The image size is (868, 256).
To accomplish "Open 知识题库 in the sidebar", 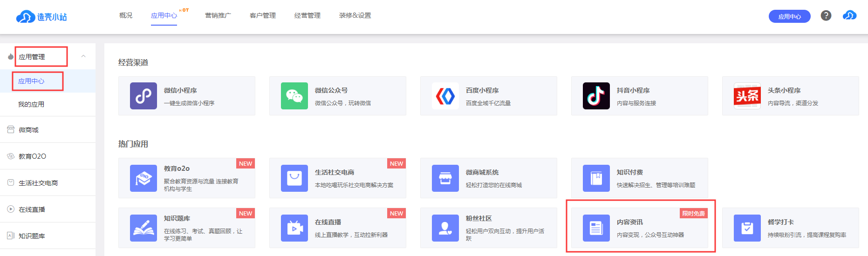I will [32, 236].
